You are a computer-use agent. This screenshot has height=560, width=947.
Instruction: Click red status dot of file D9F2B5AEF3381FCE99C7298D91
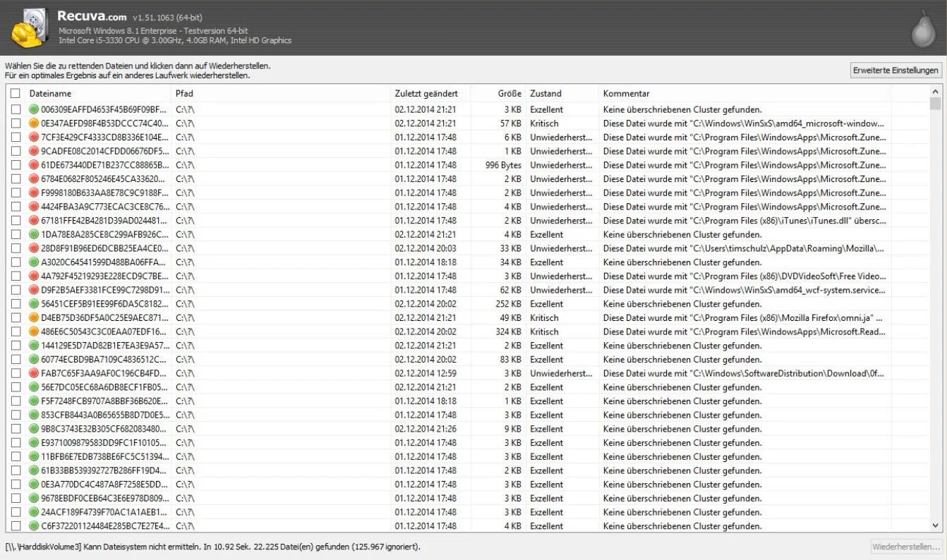pos(33,290)
